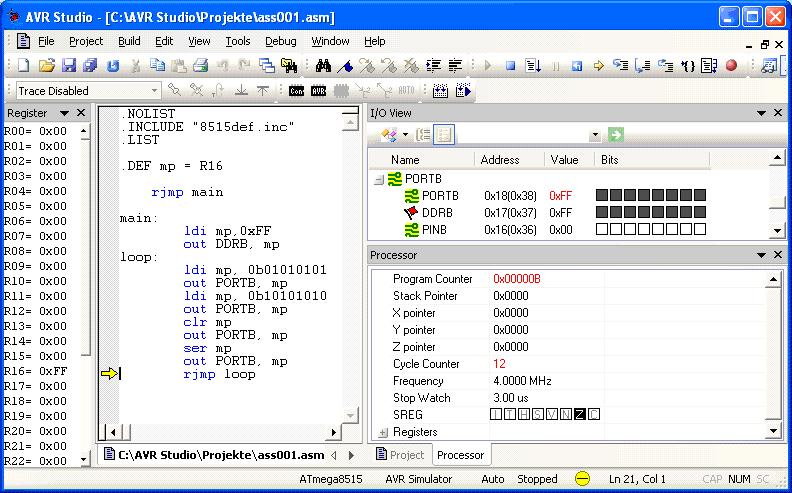
Task: Select the Processor tab
Action: (x=460, y=455)
